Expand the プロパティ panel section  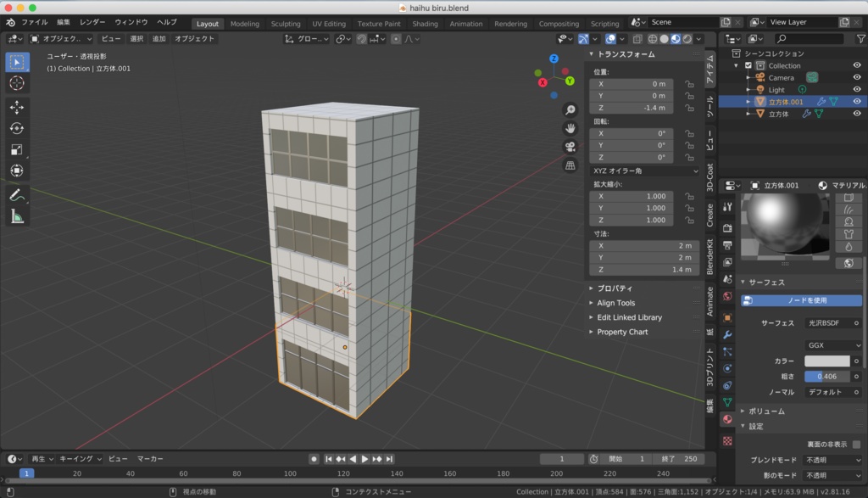click(615, 288)
